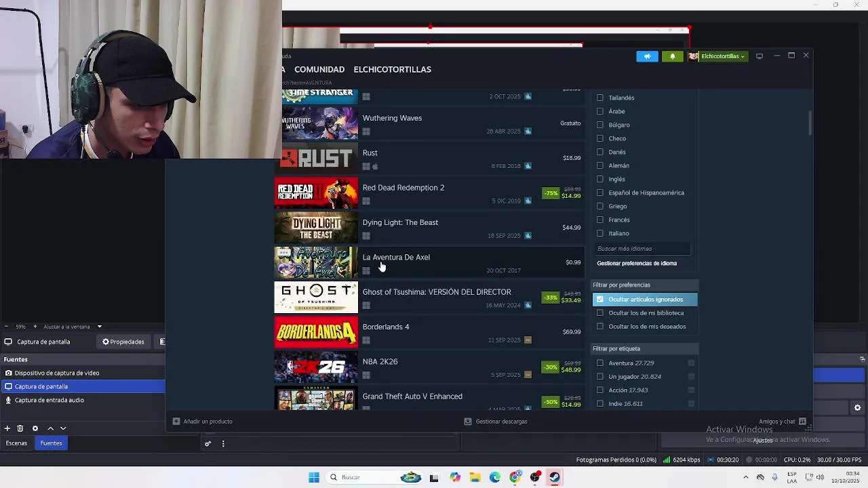Screen dimensions: 868x488
Task: Check the Tailandés language filter
Action: [599, 98]
